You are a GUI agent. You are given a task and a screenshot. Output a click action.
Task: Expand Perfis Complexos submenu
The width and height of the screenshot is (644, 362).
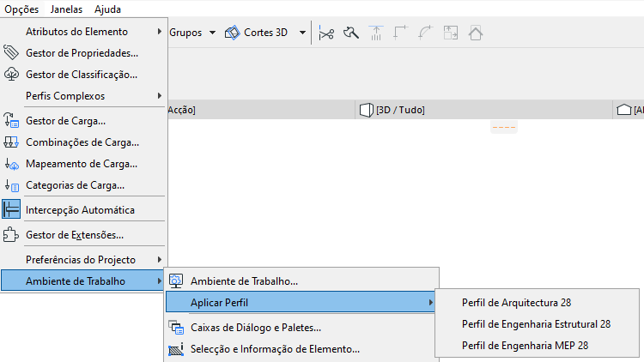[84, 95]
